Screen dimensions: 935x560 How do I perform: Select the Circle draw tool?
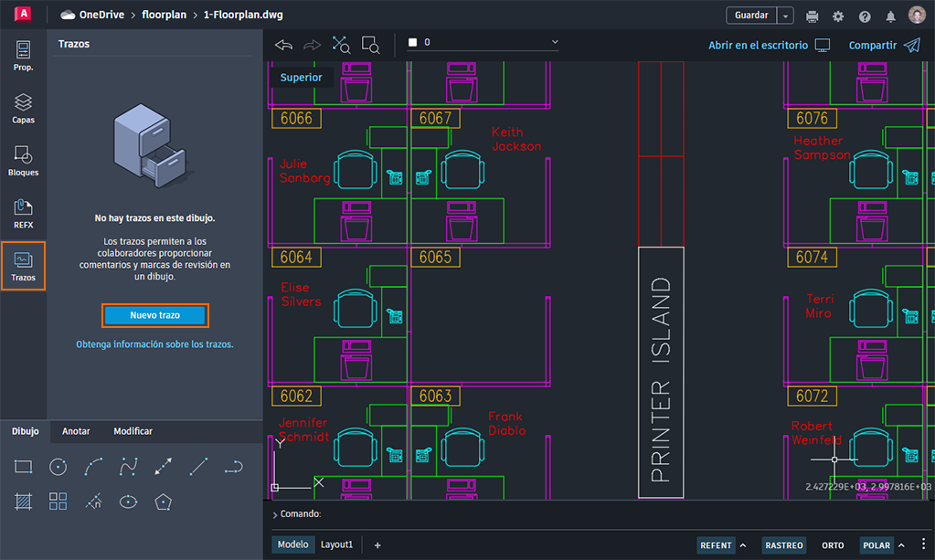[x=58, y=467]
